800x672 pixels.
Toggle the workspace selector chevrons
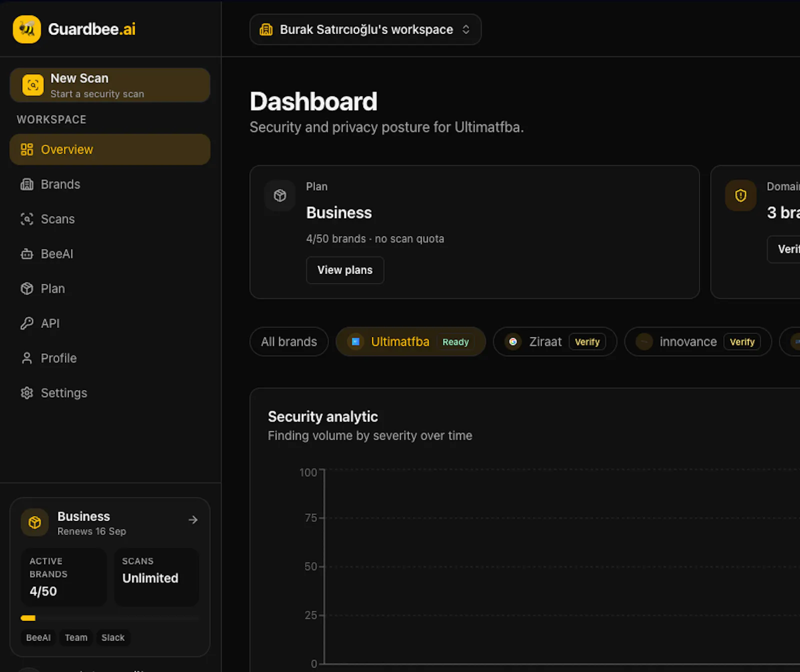466,29
